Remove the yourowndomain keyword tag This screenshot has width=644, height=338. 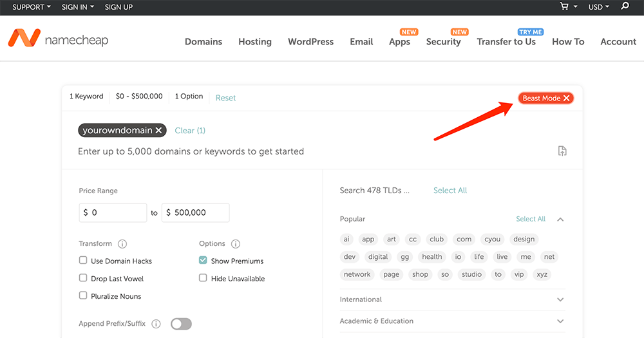(x=158, y=130)
